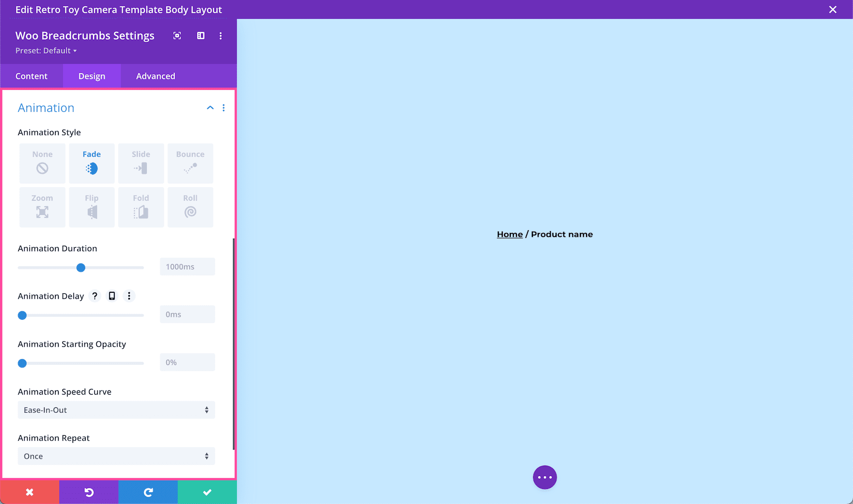Open the Advanced tab
The height and width of the screenshot is (504, 853).
(x=155, y=76)
